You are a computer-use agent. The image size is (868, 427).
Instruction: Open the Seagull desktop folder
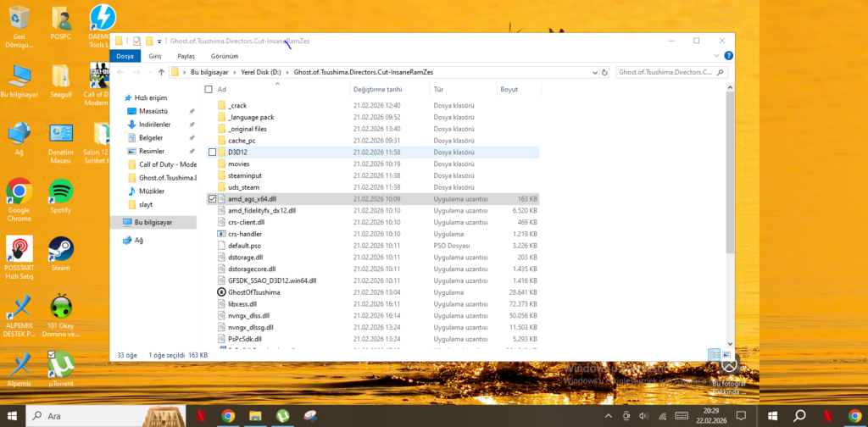click(x=61, y=81)
